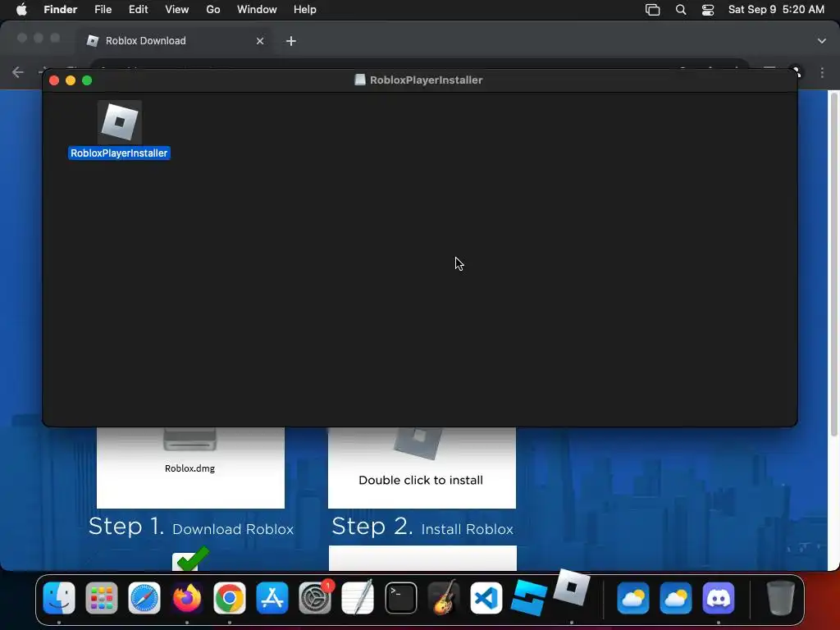Minimize the RobloxPlayerInstaller window
The image size is (840, 630).
coord(71,80)
